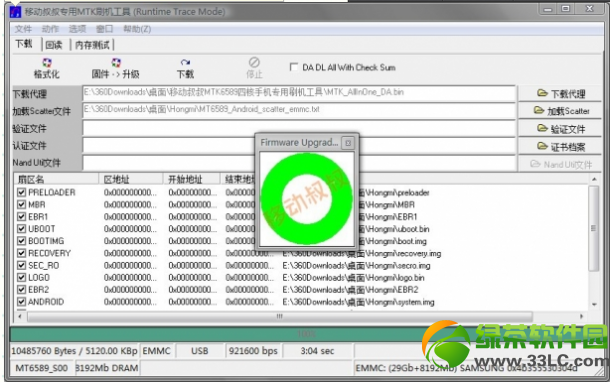Click the green 100% progress bar
This screenshot has width=610, height=382.
point(306,334)
